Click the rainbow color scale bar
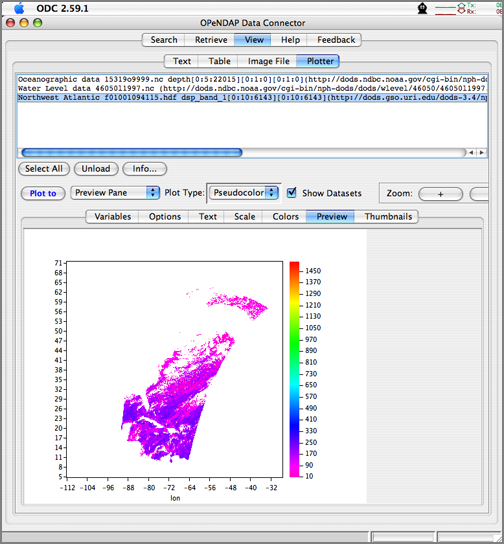 (x=294, y=369)
